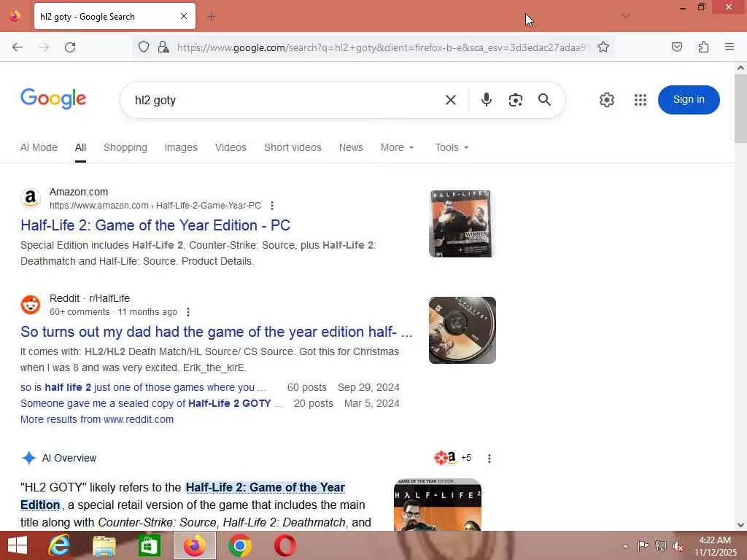The height and width of the screenshot is (560, 747).
Task: Expand the Tools dropdown
Action: (452, 147)
